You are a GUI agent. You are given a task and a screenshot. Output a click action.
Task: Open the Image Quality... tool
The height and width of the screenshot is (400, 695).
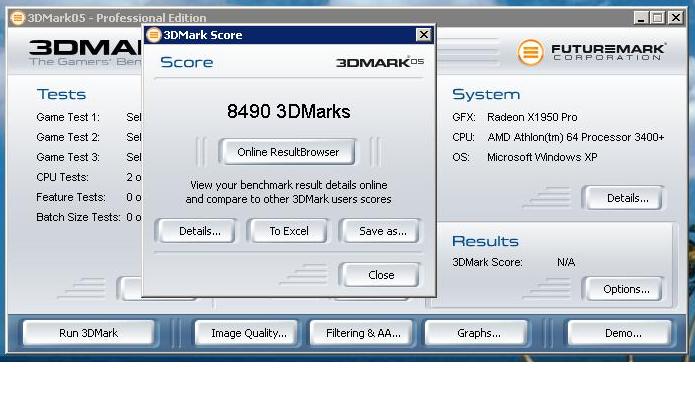[247, 333]
